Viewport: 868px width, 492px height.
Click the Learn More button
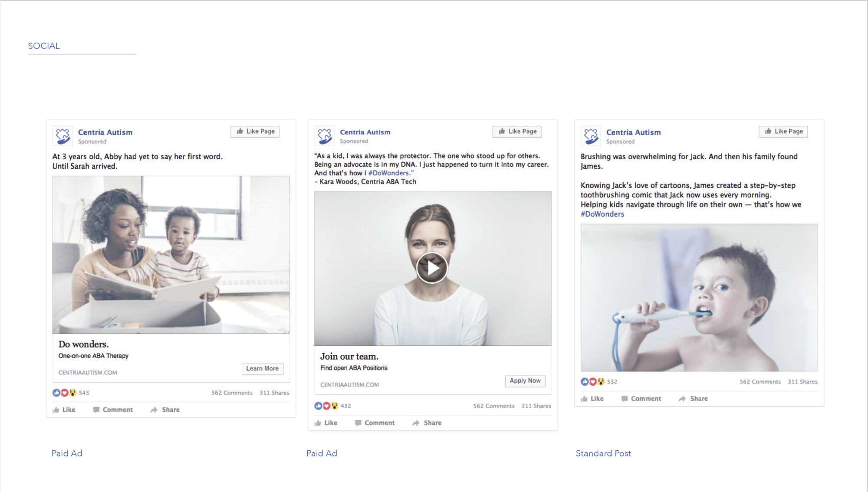tap(263, 369)
